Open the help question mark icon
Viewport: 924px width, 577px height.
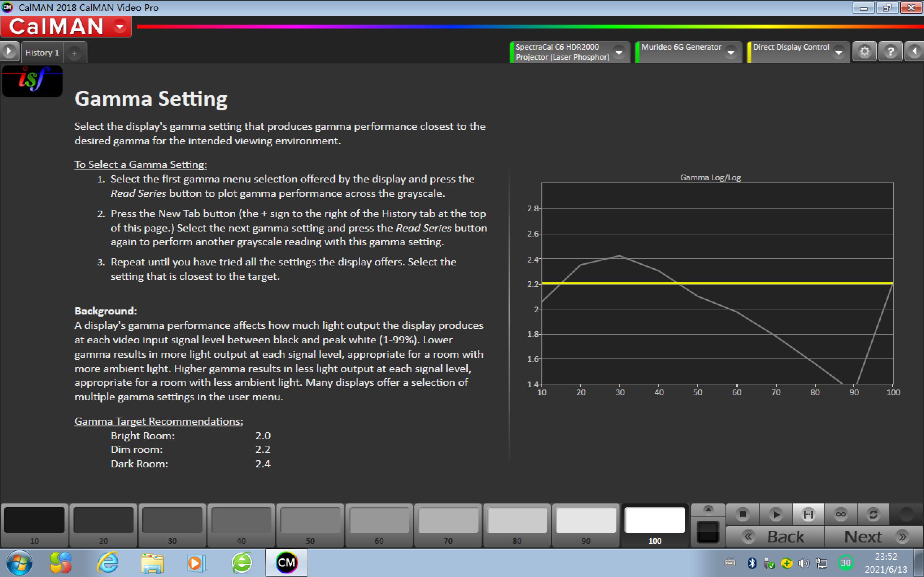click(x=890, y=52)
